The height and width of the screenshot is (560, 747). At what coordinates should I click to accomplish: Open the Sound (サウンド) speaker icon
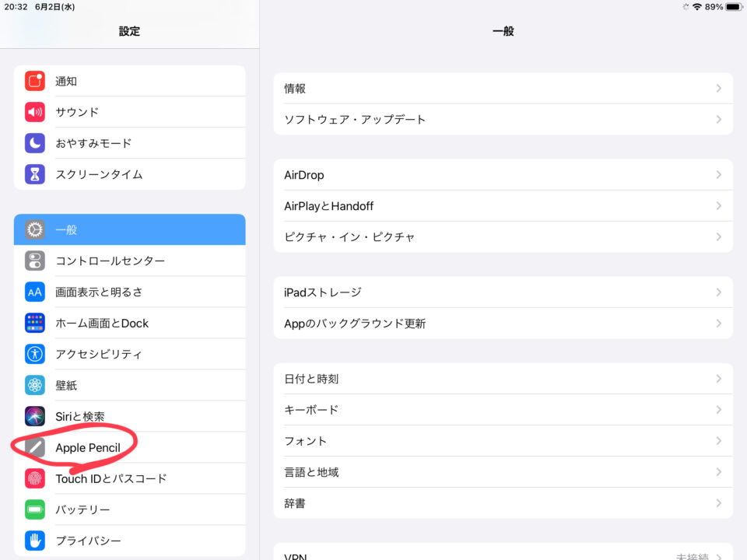[35, 112]
